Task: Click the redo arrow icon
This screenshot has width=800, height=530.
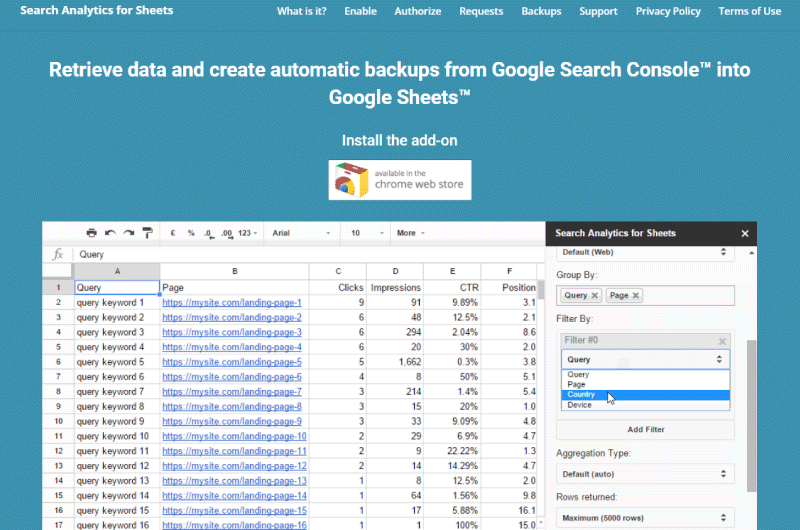Action: pyautogui.click(x=129, y=233)
